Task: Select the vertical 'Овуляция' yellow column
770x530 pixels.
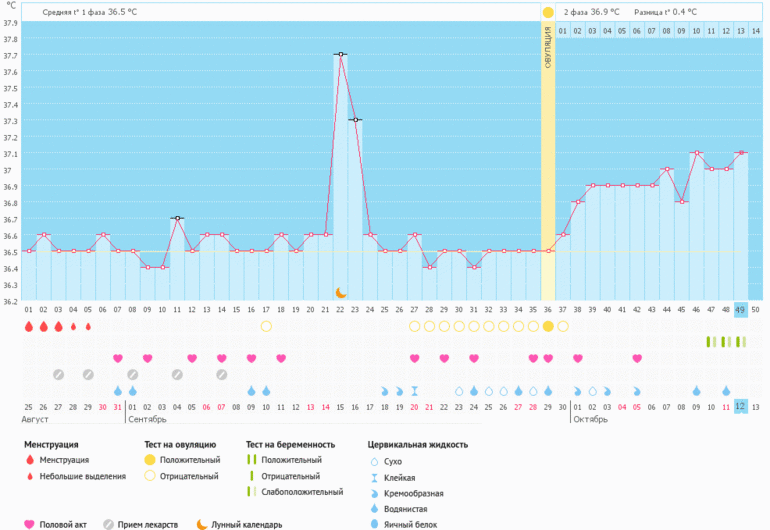Action: [x=547, y=160]
